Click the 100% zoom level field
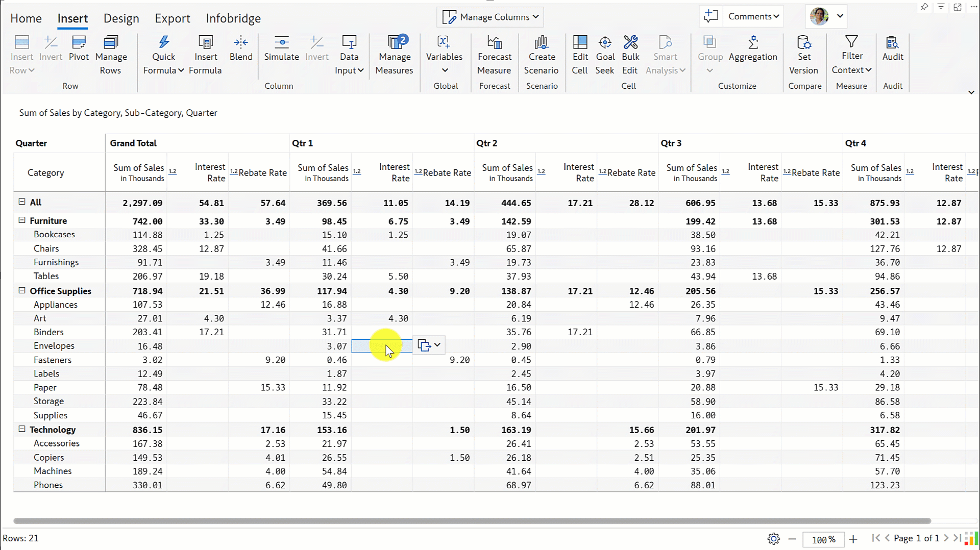The image size is (980, 550). pyautogui.click(x=823, y=539)
